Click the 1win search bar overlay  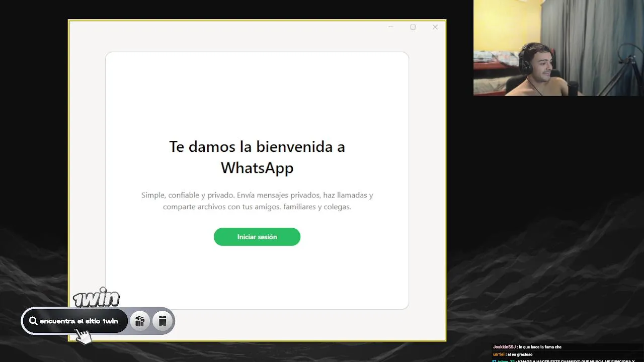coord(74,321)
